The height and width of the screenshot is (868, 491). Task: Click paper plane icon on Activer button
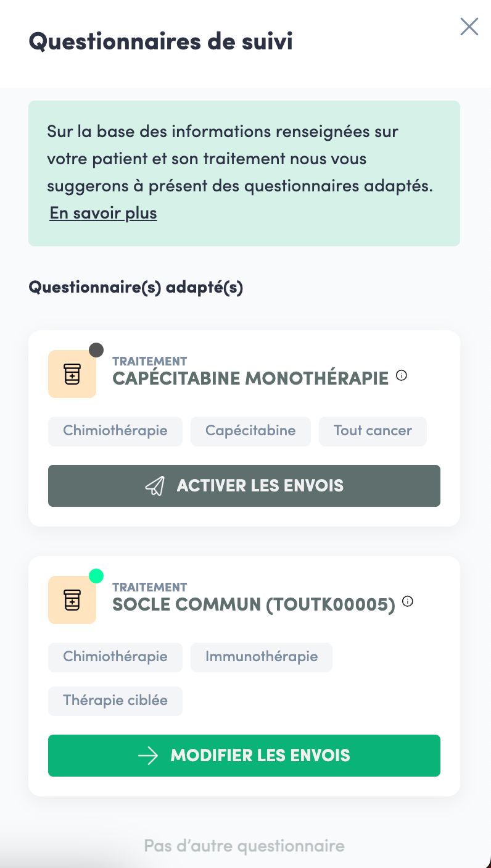point(155,486)
